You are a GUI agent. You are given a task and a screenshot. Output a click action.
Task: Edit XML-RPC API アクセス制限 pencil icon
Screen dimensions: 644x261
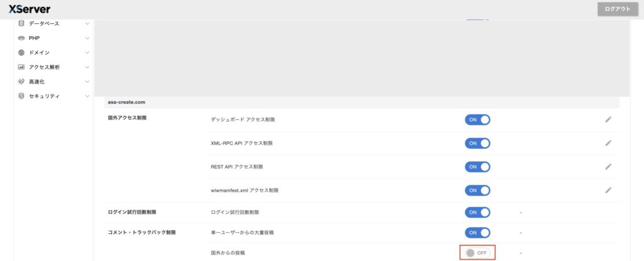coord(608,143)
